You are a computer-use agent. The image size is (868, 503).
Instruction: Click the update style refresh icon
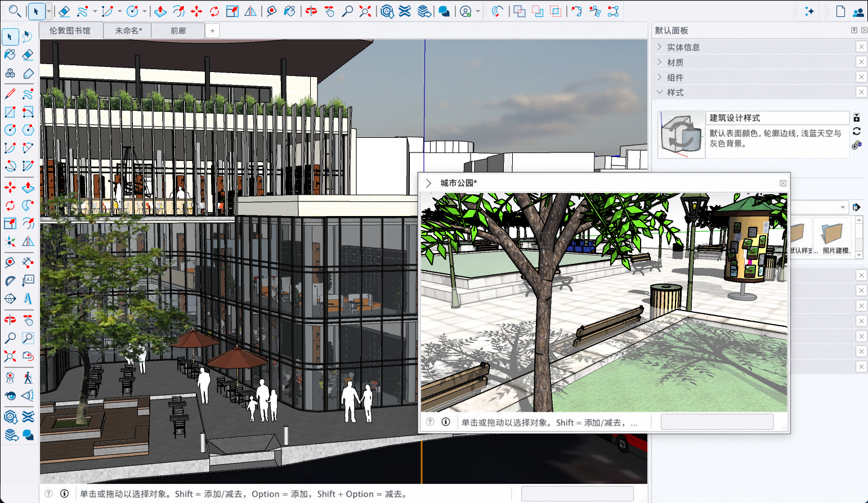point(857,131)
